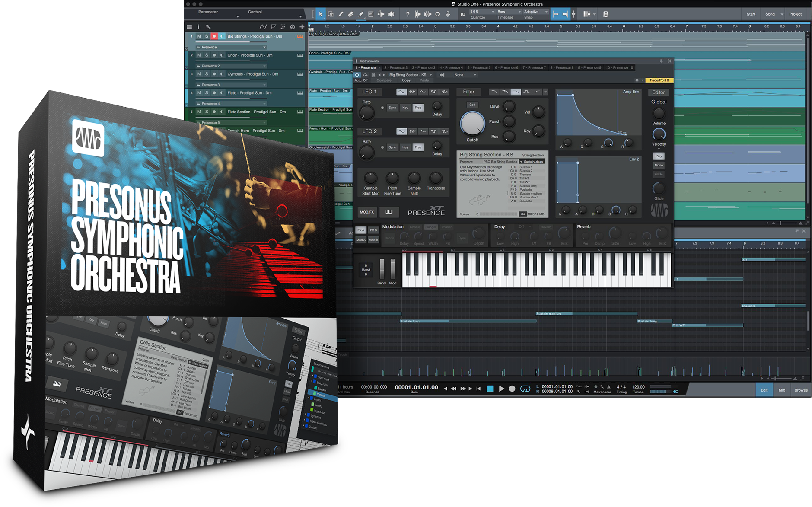The width and height of the screenshot is (812, 507).
Task: Click the loop button in transport
Action: [x=525, y=389]
